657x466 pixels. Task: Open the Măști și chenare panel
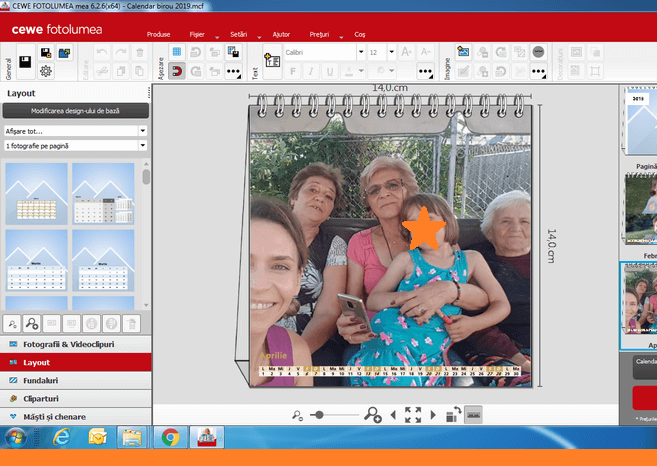point(75,417)
